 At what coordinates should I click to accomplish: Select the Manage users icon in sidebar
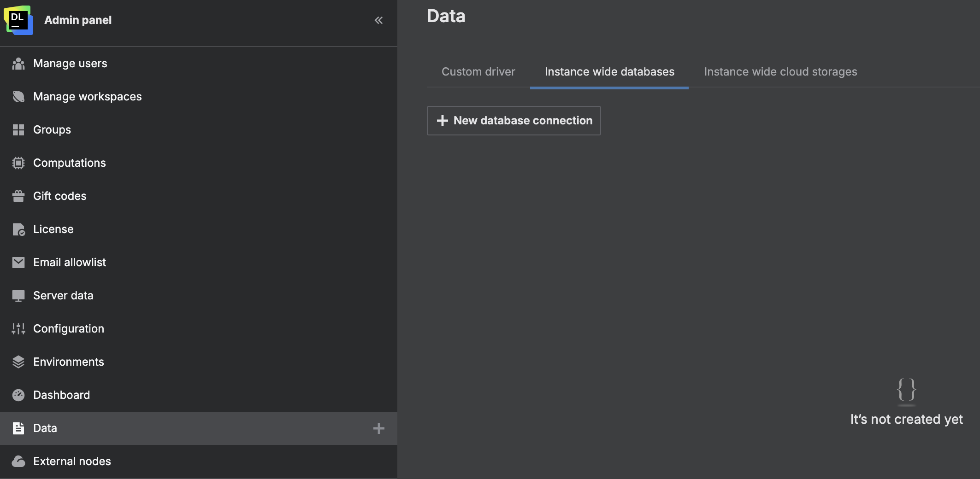coord(18,64)
